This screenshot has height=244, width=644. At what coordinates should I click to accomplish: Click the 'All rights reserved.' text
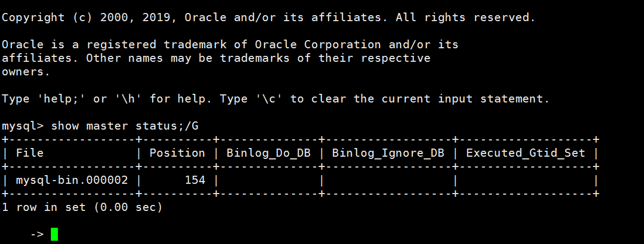click(x=465, y=17)
